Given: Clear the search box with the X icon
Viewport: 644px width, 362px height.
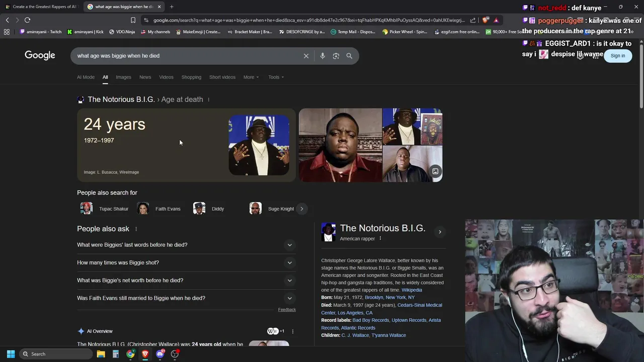Looking at the screenshot, I should tap(306, 56).
